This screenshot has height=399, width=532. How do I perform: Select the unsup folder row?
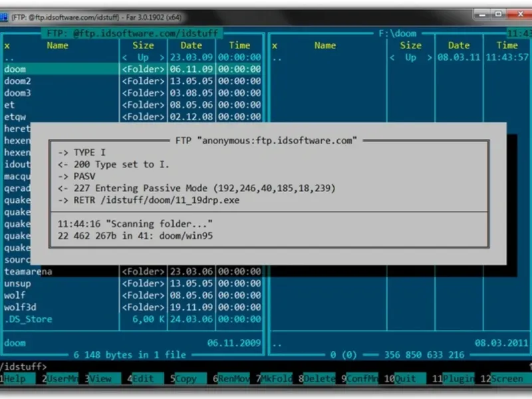[x=132, y=283]
